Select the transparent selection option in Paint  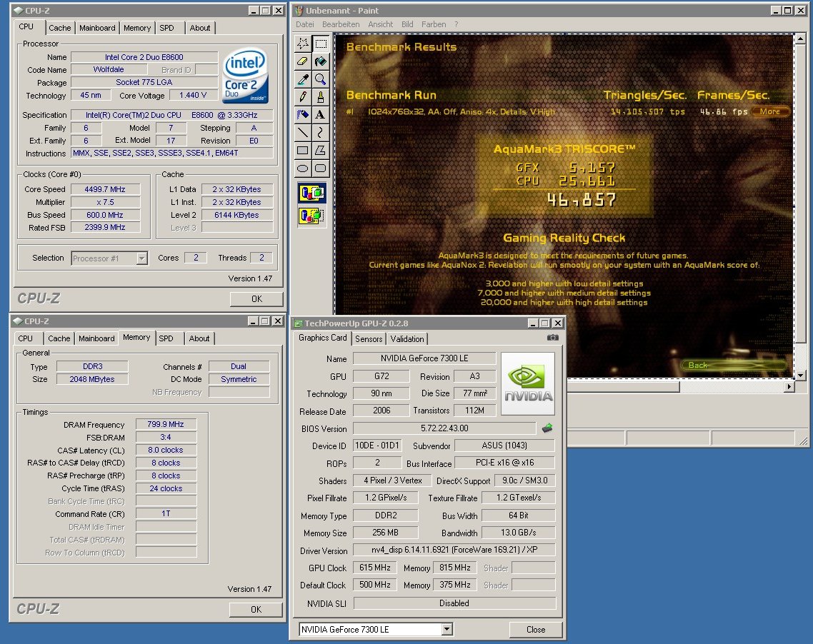312,215
